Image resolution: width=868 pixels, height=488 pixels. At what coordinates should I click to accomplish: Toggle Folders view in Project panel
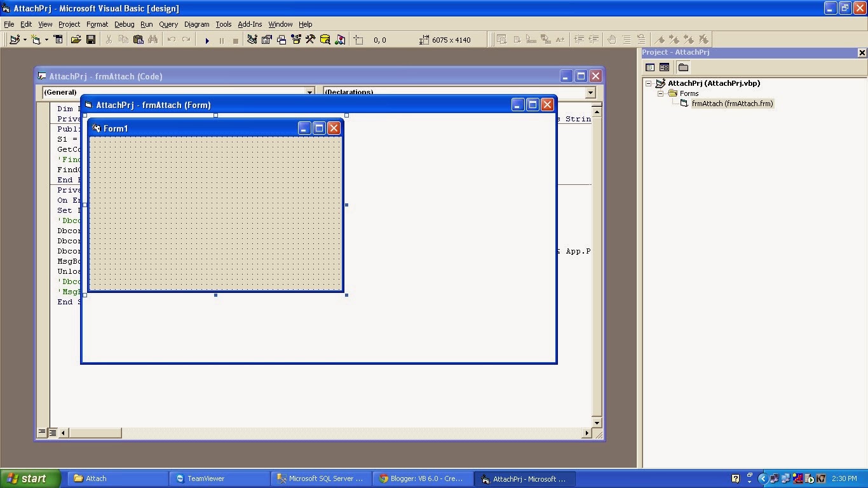(x=683, y=67)
